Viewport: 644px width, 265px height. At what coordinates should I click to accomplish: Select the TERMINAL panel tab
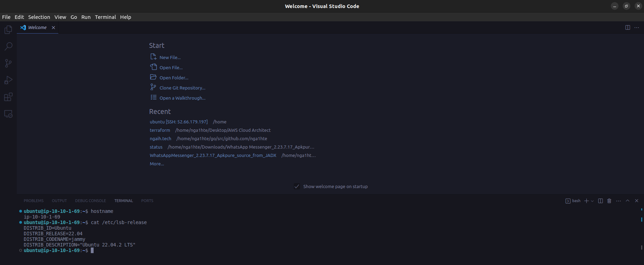pos(124,201)
